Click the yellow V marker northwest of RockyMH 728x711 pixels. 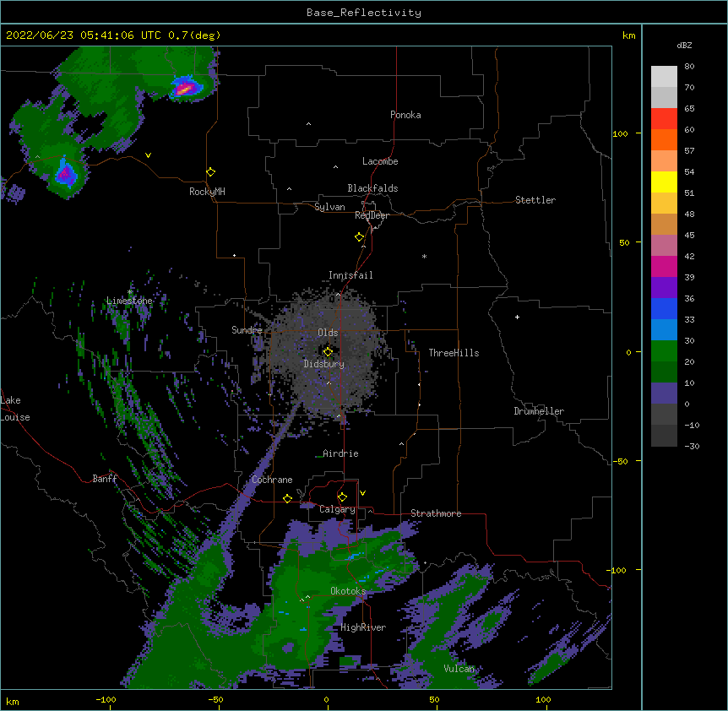[148, 155]
